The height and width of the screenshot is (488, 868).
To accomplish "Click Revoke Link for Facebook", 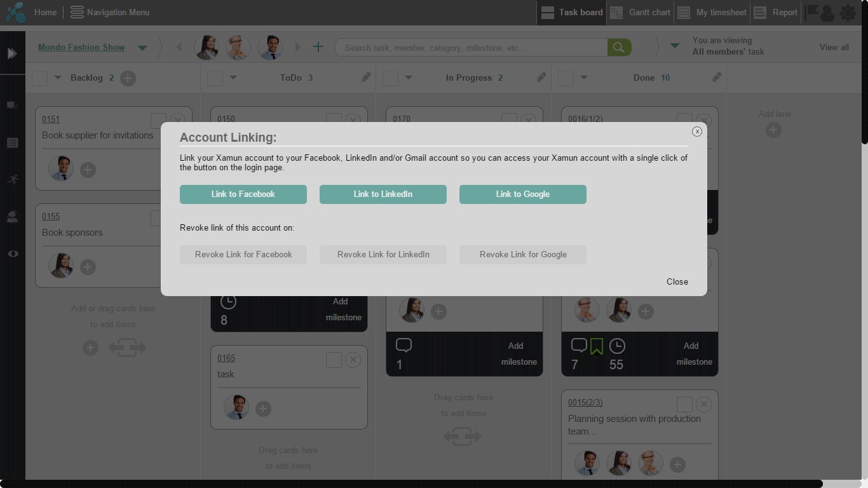I will coord(243,255).
